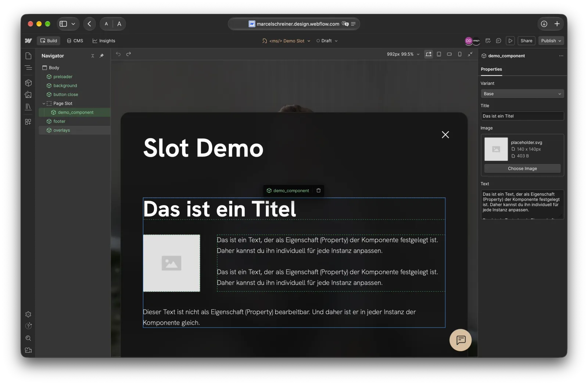The width and height of the screenshot is (588, 385).
Task: Delete demo_component with trash icon
Action: [319, 190]
